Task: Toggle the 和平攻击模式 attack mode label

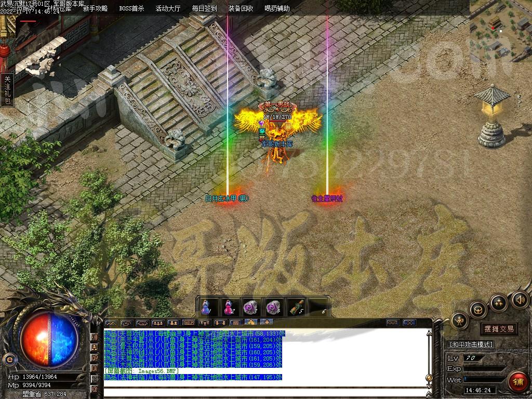Action: click(x=470, y=344)
